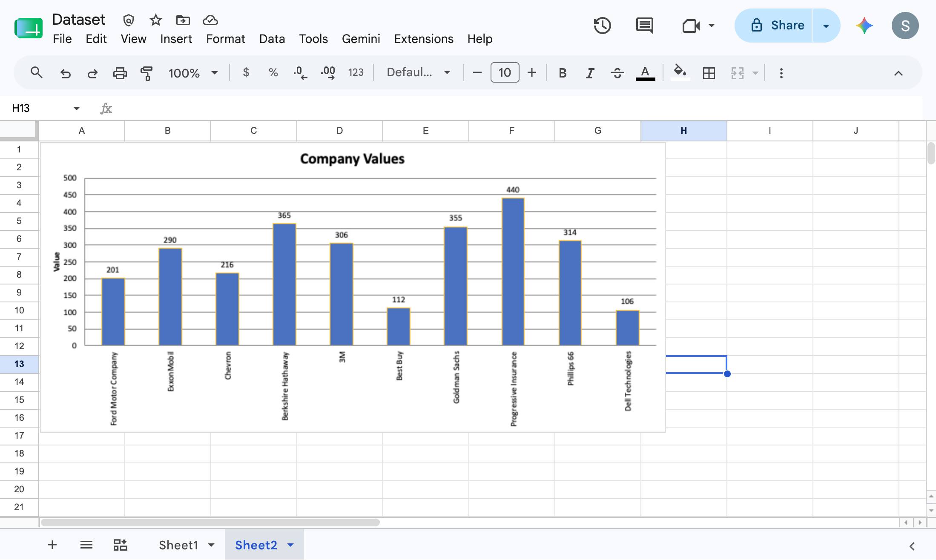Decrease font size minus button
This screenshot has width=936, height=560.
(x=477, y=73)
